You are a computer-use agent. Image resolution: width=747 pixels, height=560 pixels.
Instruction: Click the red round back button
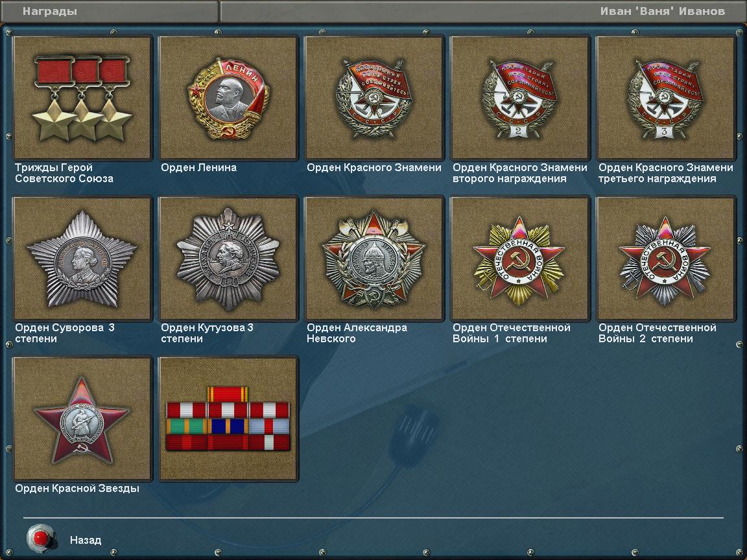[41, 539]
